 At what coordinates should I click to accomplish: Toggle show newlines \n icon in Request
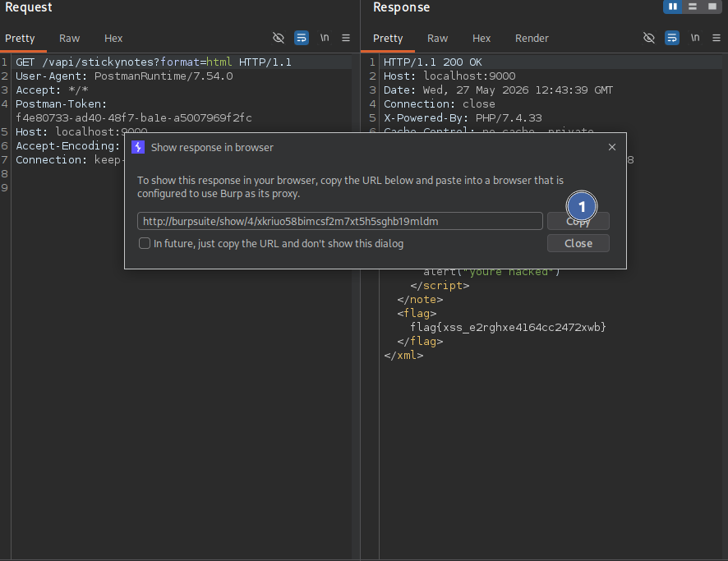coord(325,38)
